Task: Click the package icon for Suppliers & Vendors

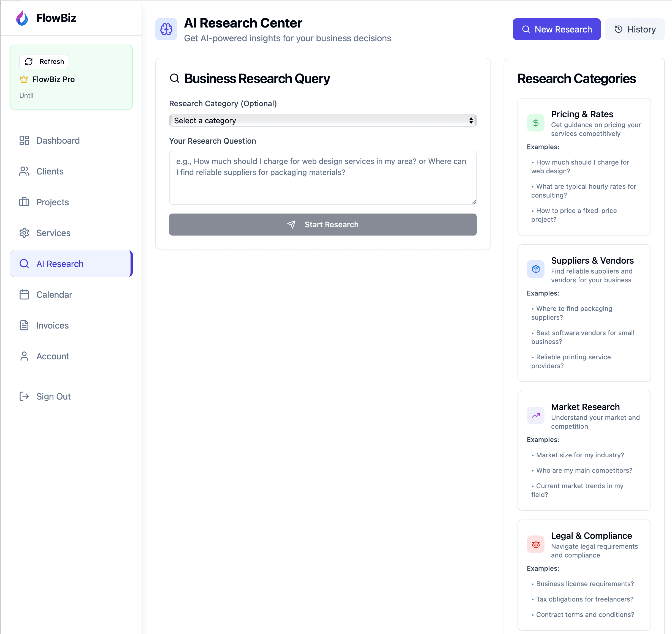Action: tap(535, 269)
